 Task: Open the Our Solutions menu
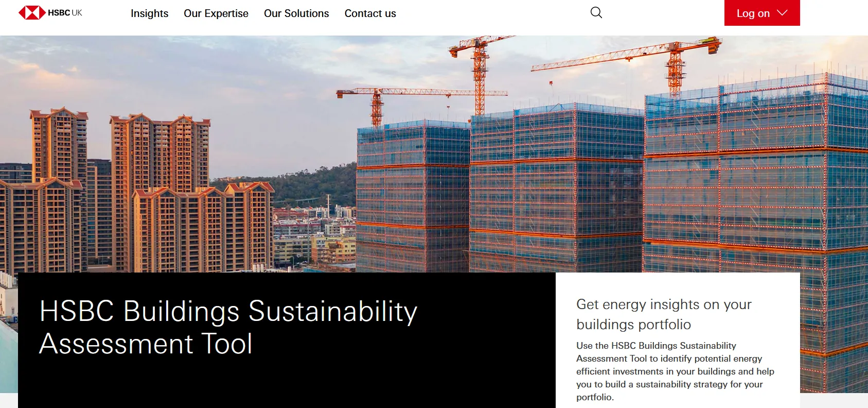pyautogui.click(x=296, y=13)
